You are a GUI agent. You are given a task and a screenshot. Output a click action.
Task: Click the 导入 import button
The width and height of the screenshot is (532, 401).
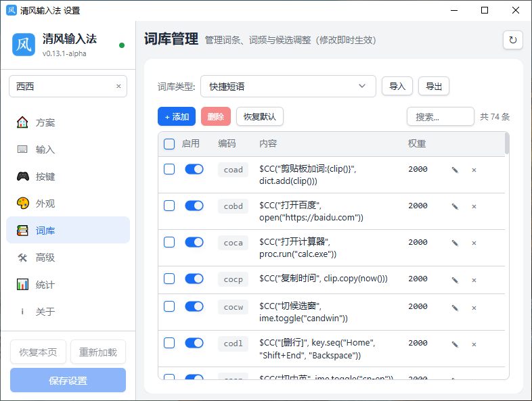pyautogui.click(x=397, y=86)
